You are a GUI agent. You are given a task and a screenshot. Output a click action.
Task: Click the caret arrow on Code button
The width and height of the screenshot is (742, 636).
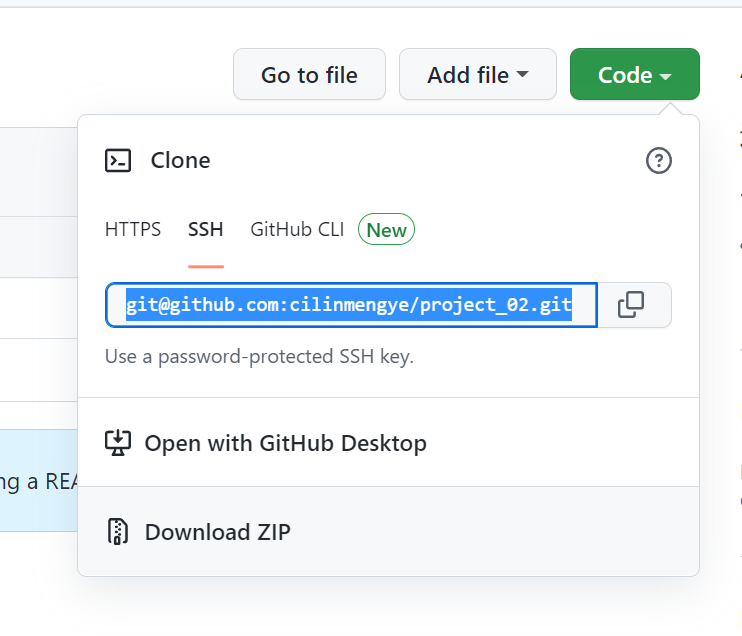pos(666,76)
